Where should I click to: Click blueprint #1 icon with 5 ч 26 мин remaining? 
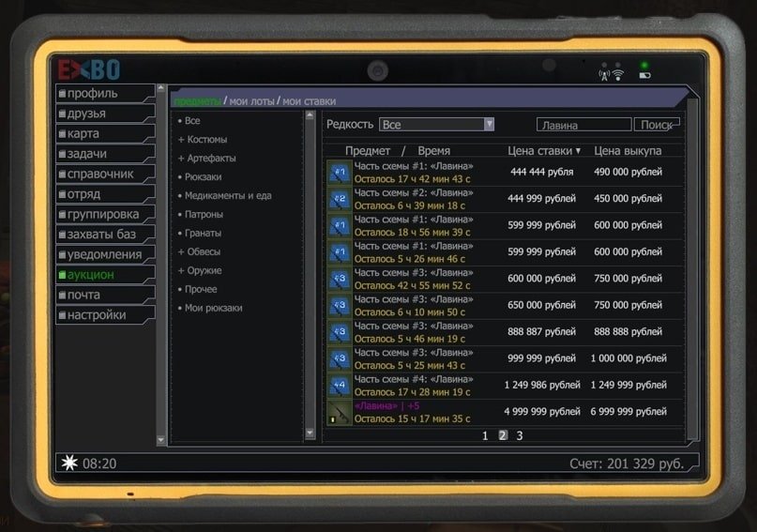[340, 252]
